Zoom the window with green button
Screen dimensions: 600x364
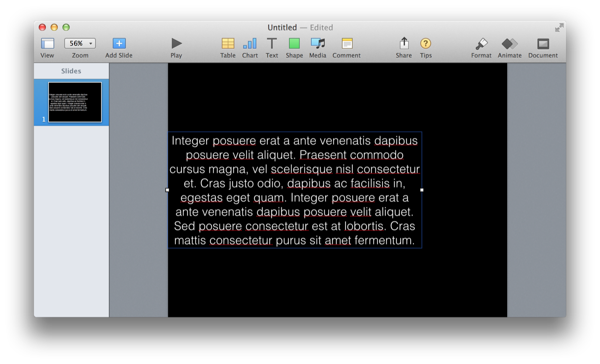(x=66, y=28)
